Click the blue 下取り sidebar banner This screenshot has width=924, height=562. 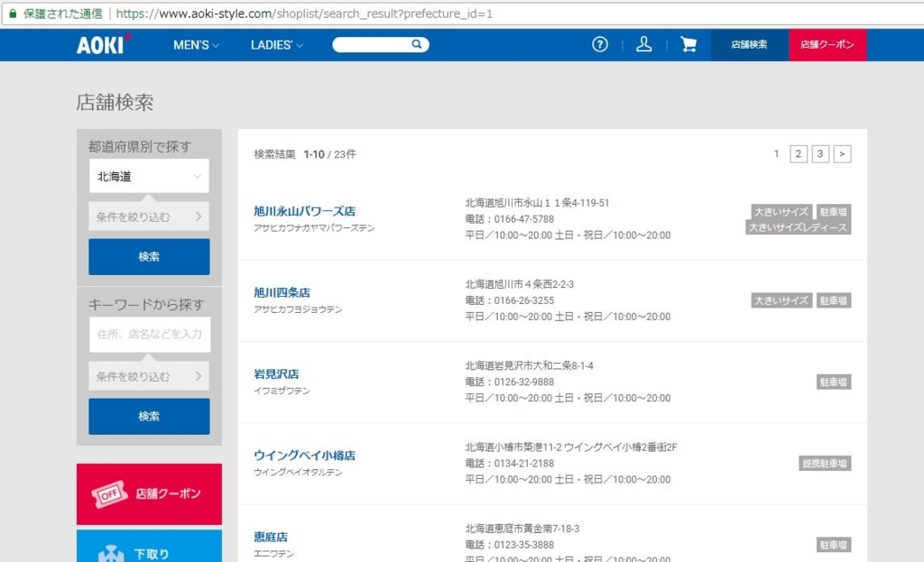(149, 546)
